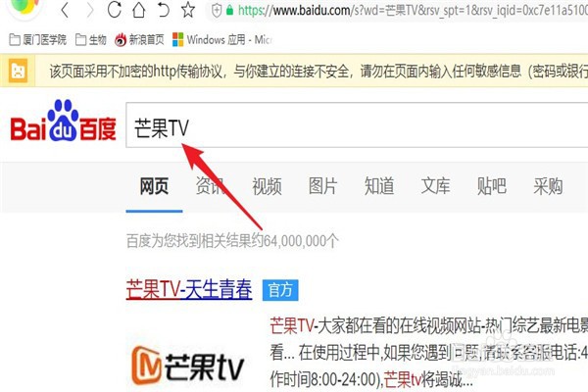The width and height of the screenshot is (588, 392).
Task: Click the address bar URL
Action: coord(413,11)
